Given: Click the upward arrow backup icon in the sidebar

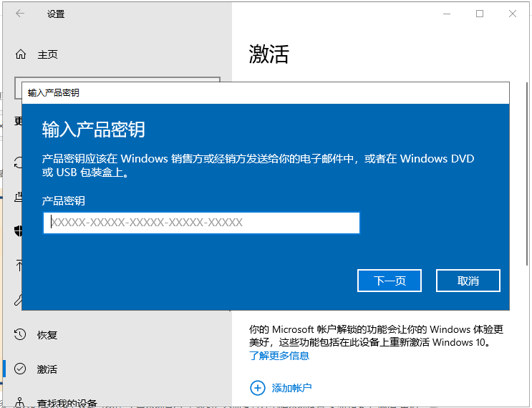Looking at the screenshot, I should click(x=19, y=266).
